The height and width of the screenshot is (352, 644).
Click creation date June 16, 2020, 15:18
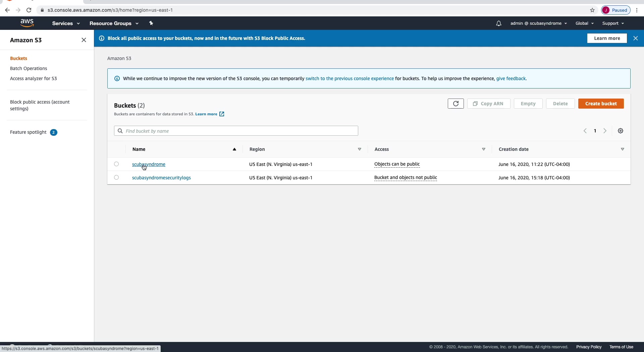534,178
